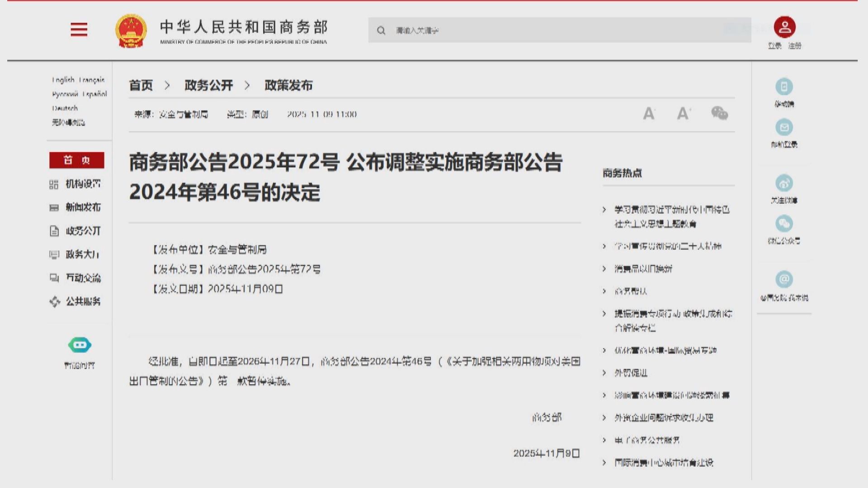
Task: Click the Weibo follow (关注微博) icon
Action: pos(784,183)
